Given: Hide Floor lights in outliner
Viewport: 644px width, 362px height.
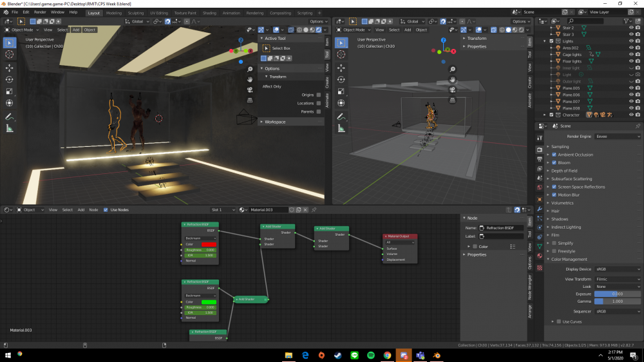Looking at the screenshot, I should 631,61.
